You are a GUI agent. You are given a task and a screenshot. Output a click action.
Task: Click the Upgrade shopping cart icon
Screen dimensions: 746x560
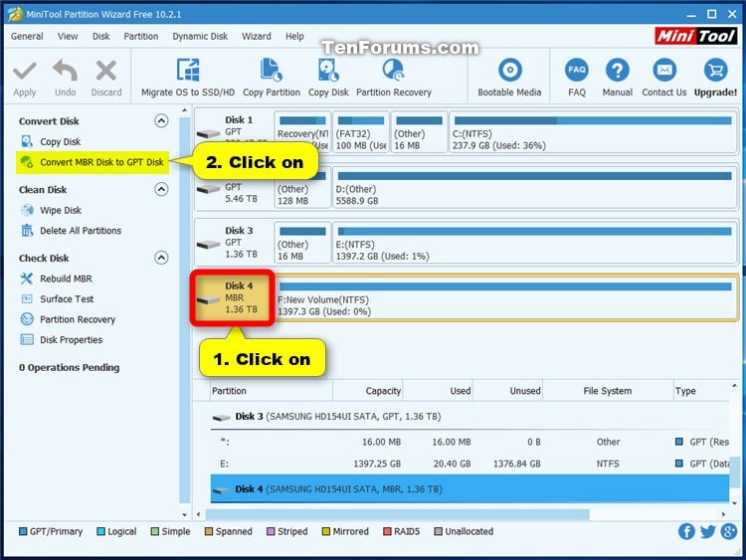tap(715, 70)
